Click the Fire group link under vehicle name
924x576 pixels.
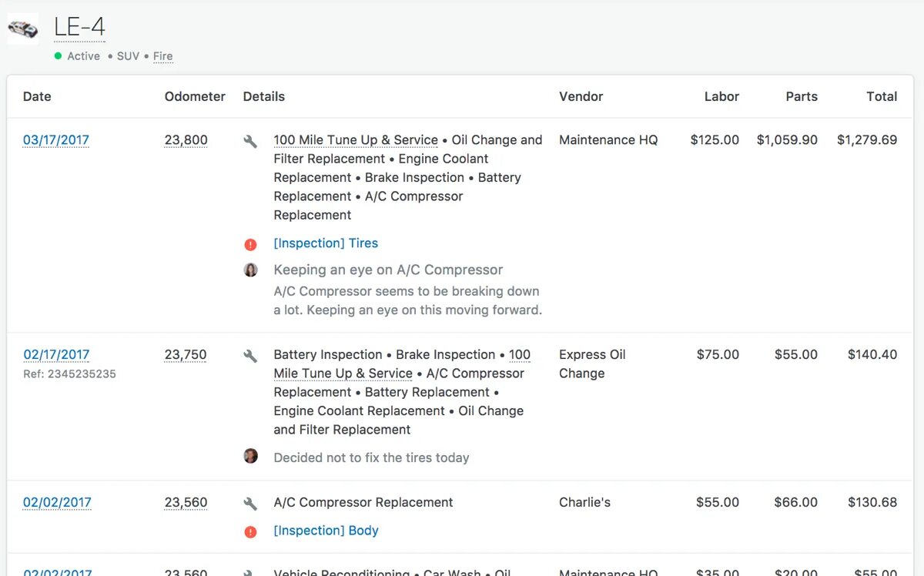(162, 56)
